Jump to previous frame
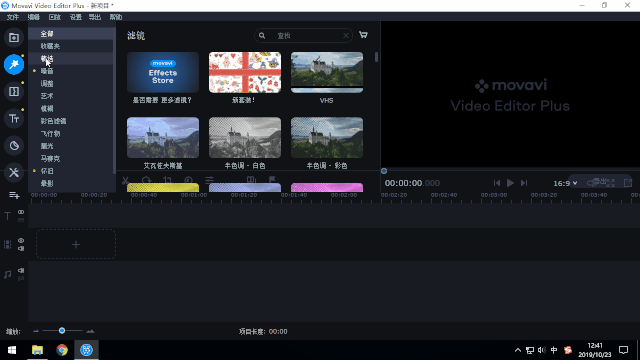640x360 pixels. click(x=496, y=183)
